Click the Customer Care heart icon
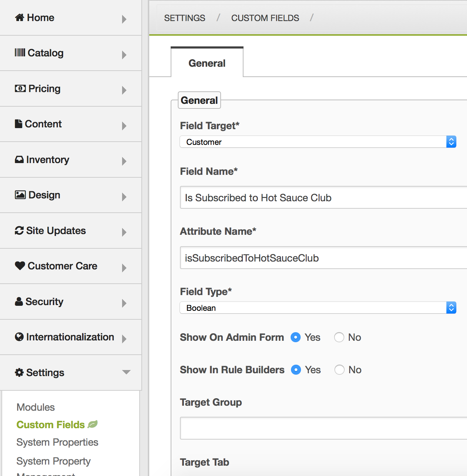The width and height of the screenshot is (467, 476). pos(20,265)
